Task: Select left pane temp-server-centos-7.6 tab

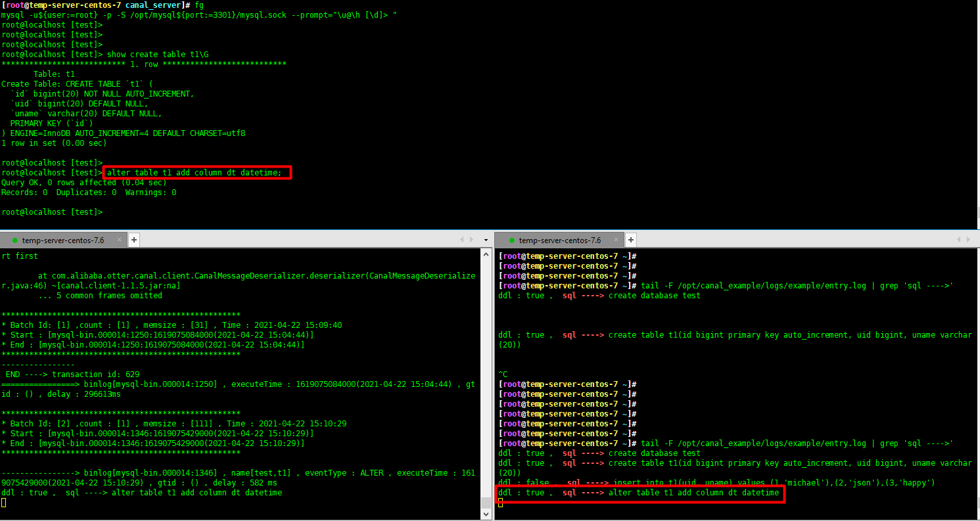Action: 63,240
